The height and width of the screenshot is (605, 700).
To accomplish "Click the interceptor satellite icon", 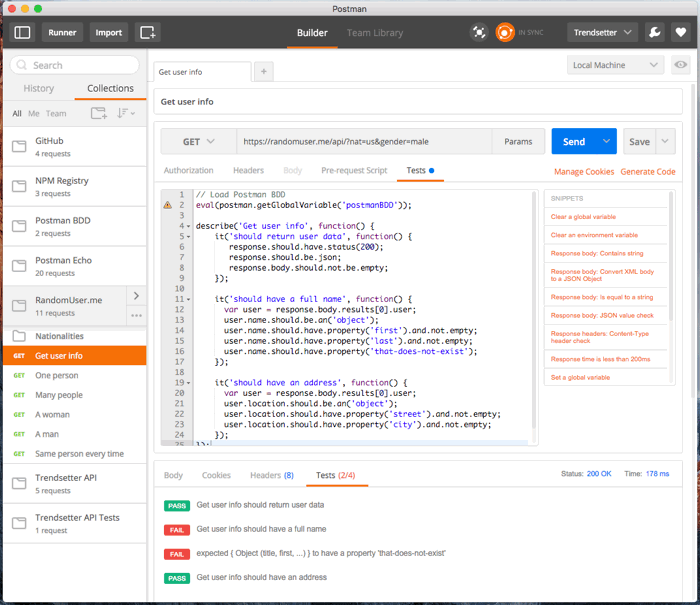I will 479,33.
